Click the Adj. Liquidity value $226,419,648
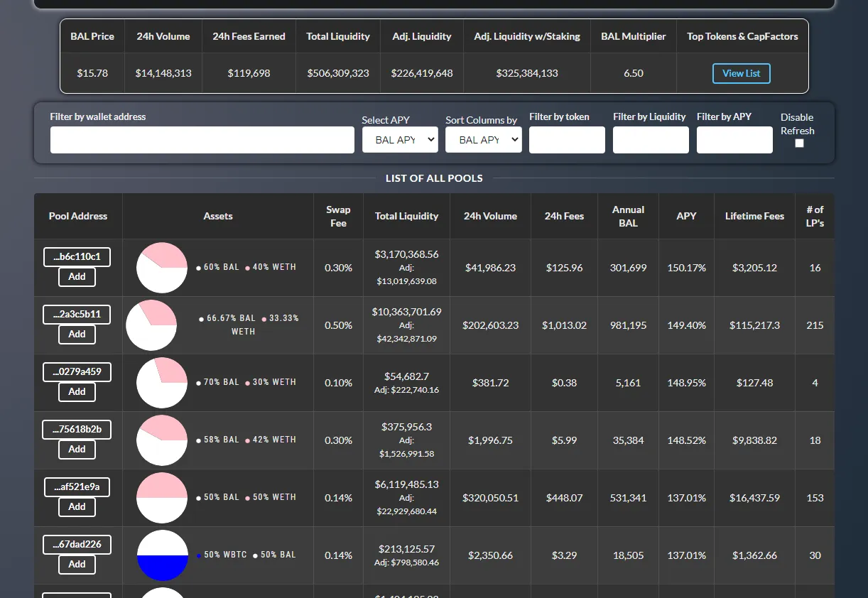The width and height of the screenshot is (868, 598). tap(422, 73)
